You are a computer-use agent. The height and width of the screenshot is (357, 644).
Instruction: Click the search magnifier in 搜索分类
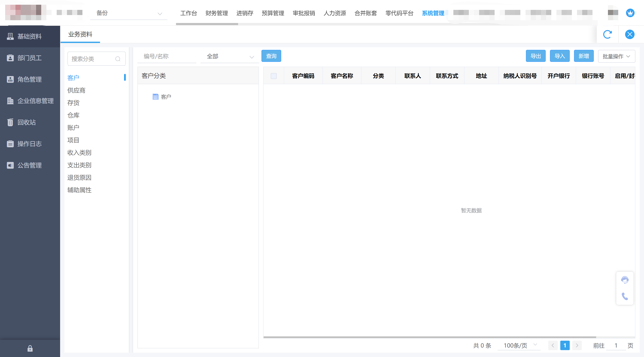tap(118, 59)
